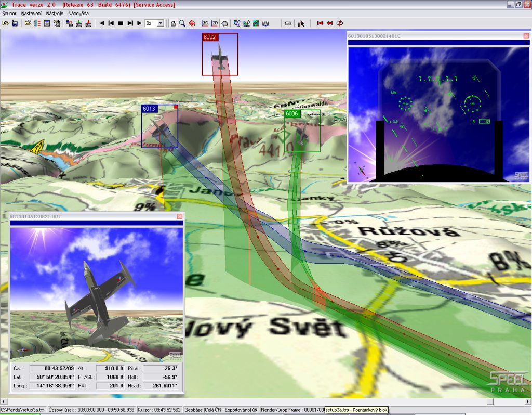Open the notebook book icon
The image size is (532, 415).
click(x=265, y=23)
